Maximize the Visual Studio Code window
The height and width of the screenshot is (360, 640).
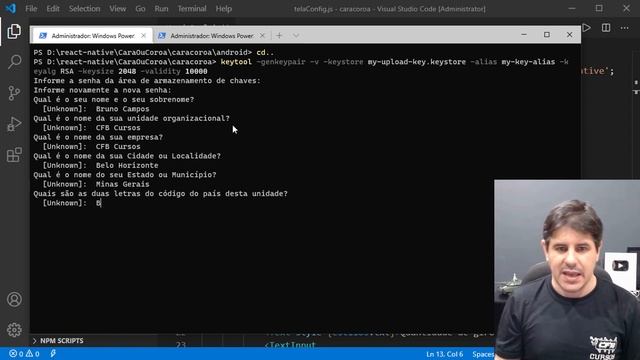(x=599, y=9)
